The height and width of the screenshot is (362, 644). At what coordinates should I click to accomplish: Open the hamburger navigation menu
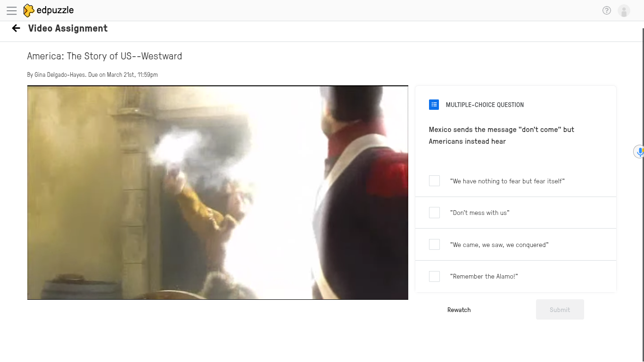click(12, 10)
